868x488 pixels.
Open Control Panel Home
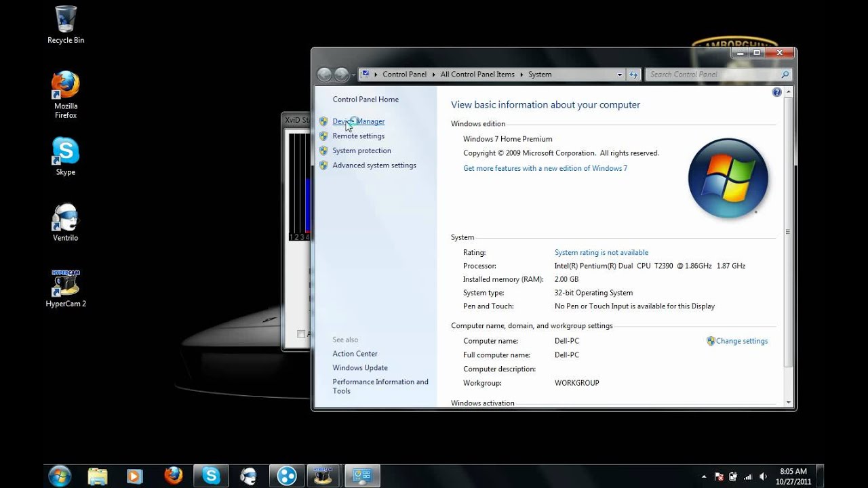pyautogui.click(x=366, y=100)
